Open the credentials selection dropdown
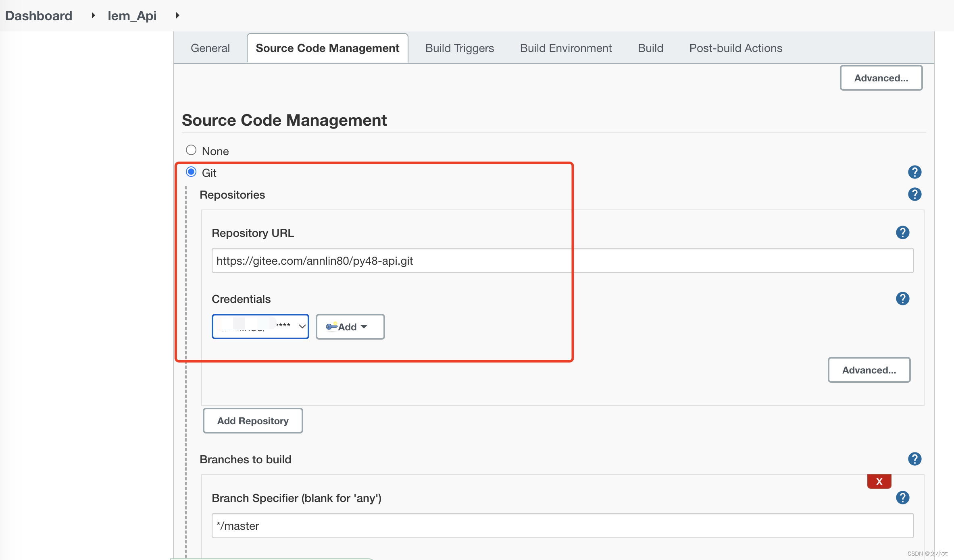The image size is (954, 560). (x=260, y=326)
